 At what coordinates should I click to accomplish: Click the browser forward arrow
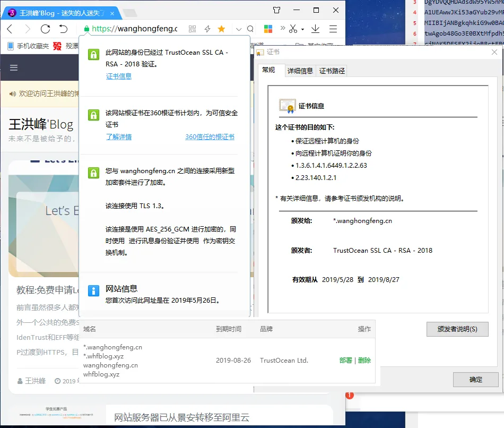(x=27, y=29)
